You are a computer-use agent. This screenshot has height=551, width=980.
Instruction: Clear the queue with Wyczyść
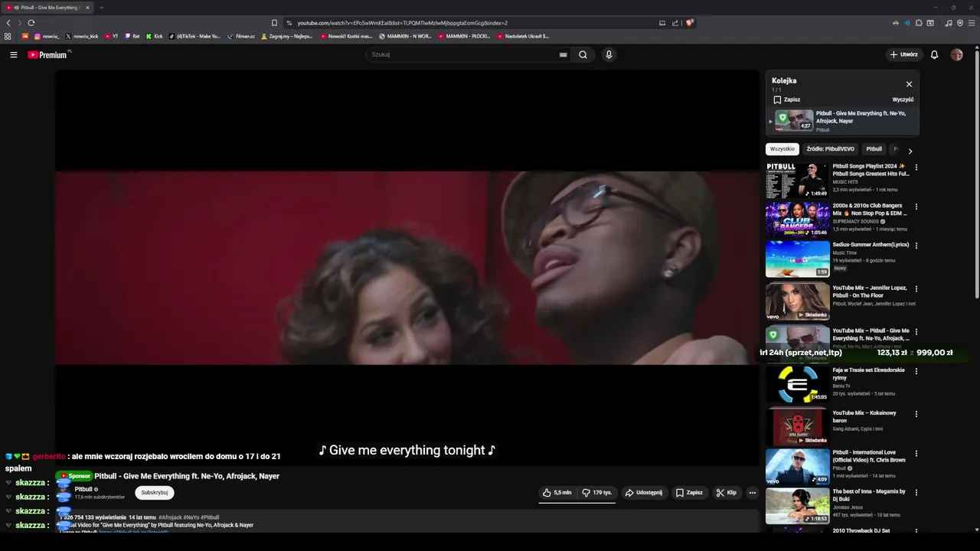point(903,99)
